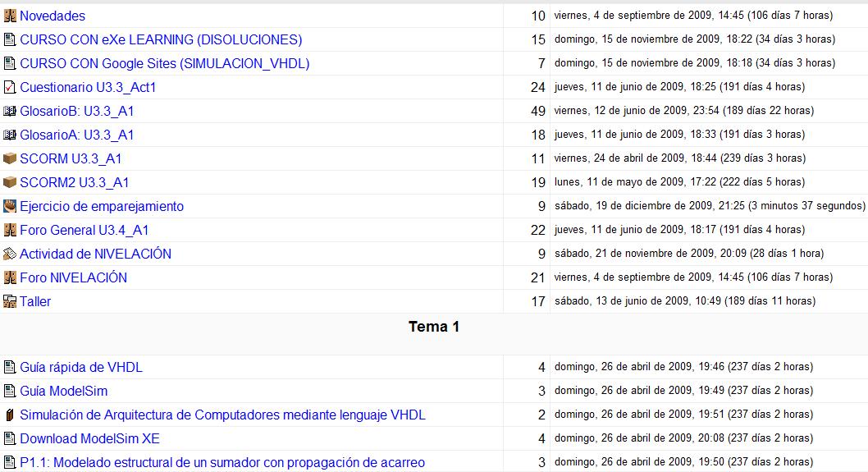The image size is (868, 472).
Task: Open CURSO CON Google Sites (SIMULACION_VHDL) resource
Action: (164, 63)
